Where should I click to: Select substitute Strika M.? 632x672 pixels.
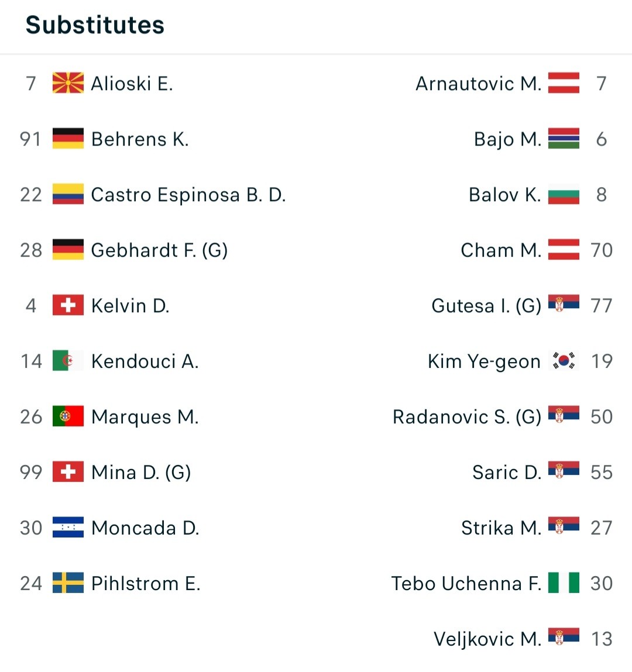point(502,528)
